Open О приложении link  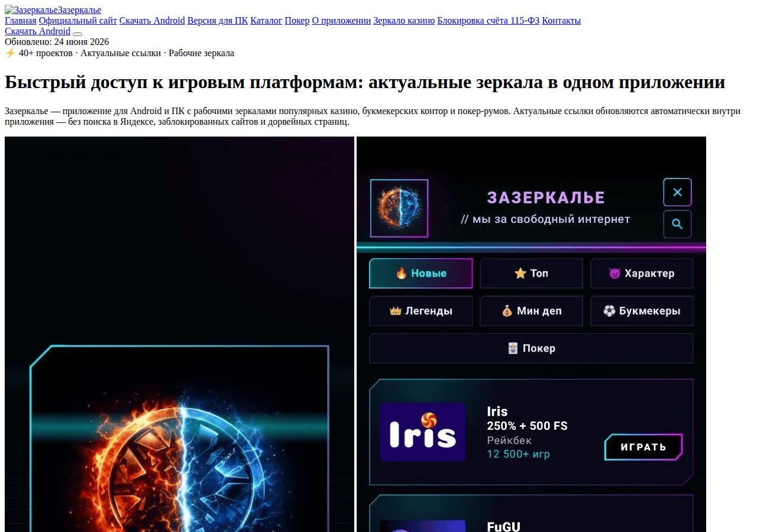341,21
